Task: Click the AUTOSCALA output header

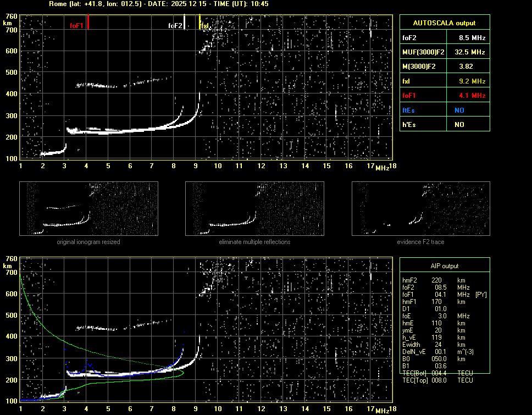Action: pyautogui.click(x=444, y=23)
